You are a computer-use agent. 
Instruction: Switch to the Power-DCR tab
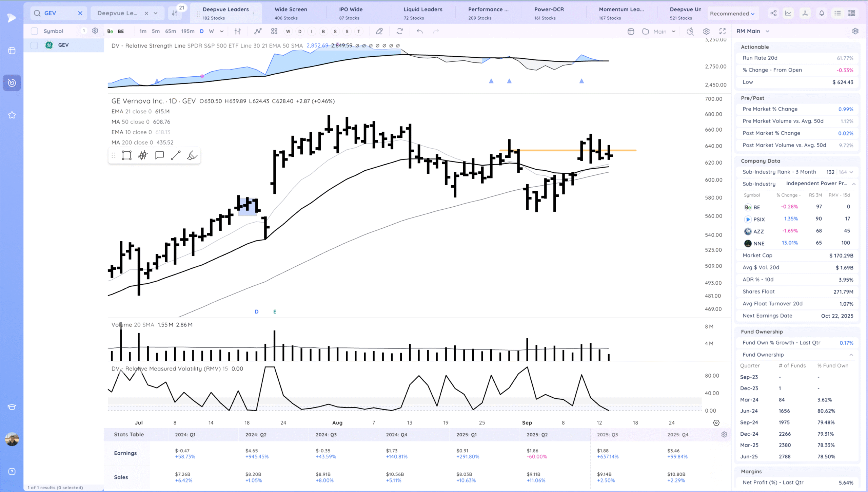coord(549,13)
